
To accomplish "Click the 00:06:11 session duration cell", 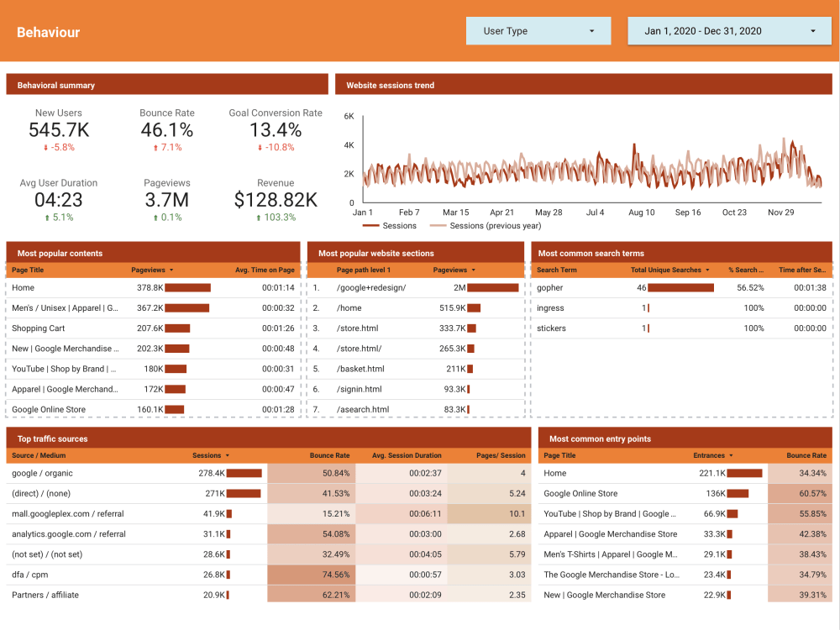I will point(402,514).
